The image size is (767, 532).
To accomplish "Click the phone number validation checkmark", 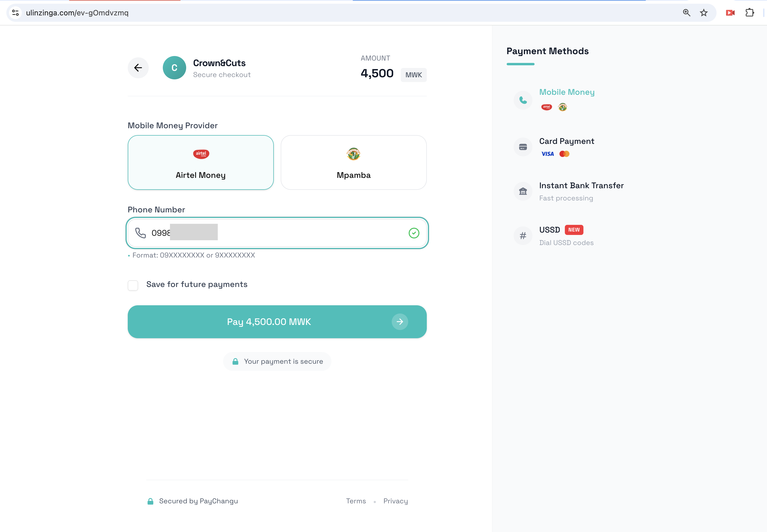I will 414,233.
